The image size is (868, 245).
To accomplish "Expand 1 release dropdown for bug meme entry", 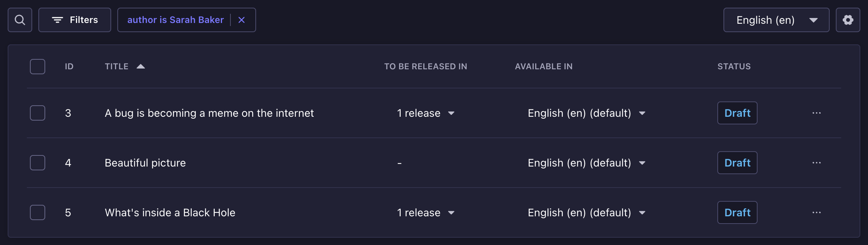I will coord(451,113).
